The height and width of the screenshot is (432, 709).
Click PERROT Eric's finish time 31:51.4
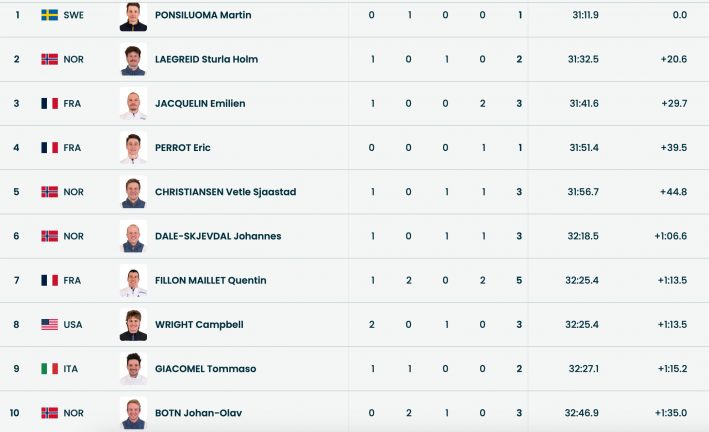(584, 147)
